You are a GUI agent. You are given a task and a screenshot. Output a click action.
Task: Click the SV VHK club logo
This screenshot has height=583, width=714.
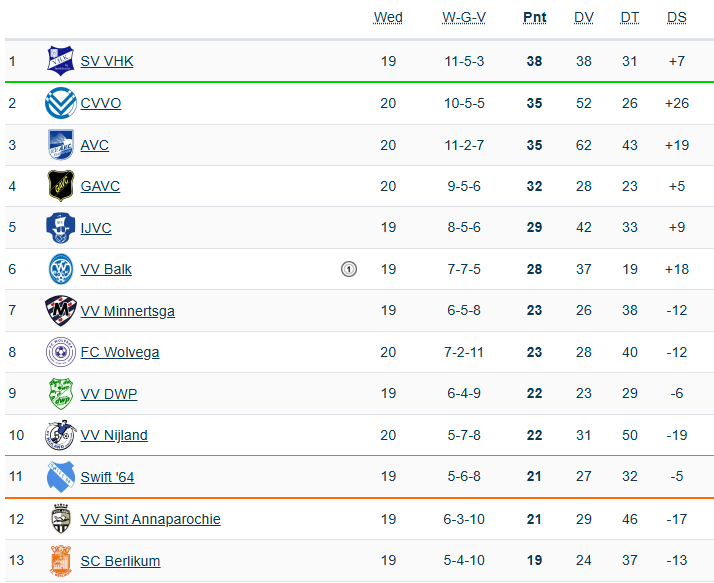[x=61, y=61]
